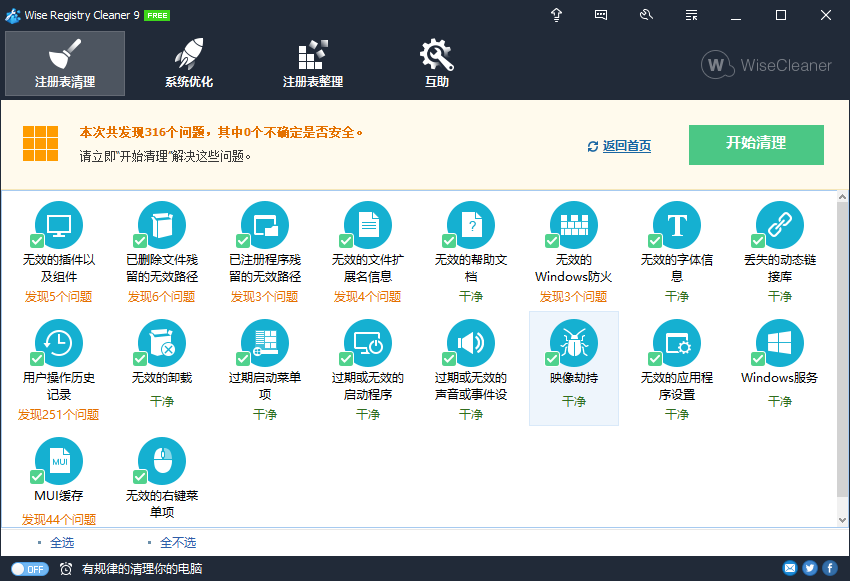Image resolution: width=850 pixels, height=581 pixels.
Task: Uncheck the 已删除文件残留的无效路径 checkbox
Action: [140, 241]
